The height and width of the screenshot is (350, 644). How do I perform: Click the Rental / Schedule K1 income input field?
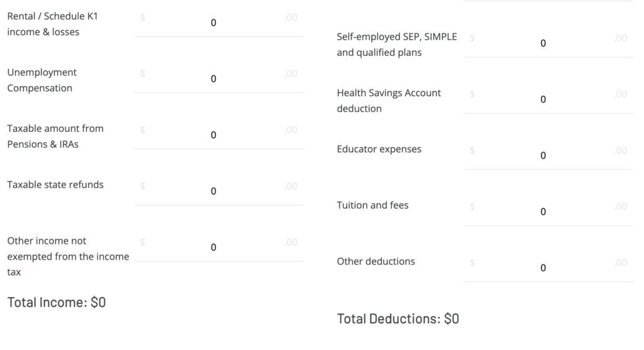click(x=214, y=23)
